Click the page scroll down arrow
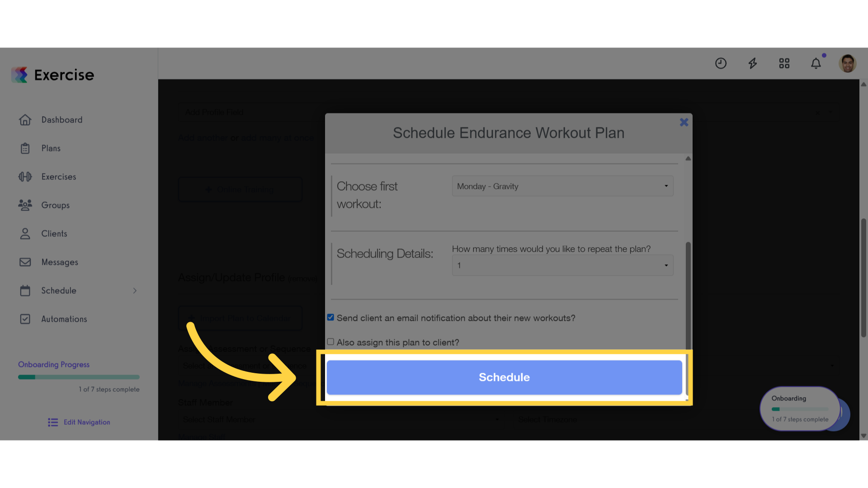Image resolution: width=868 pixels, height=488 pixels. (863, 436)
